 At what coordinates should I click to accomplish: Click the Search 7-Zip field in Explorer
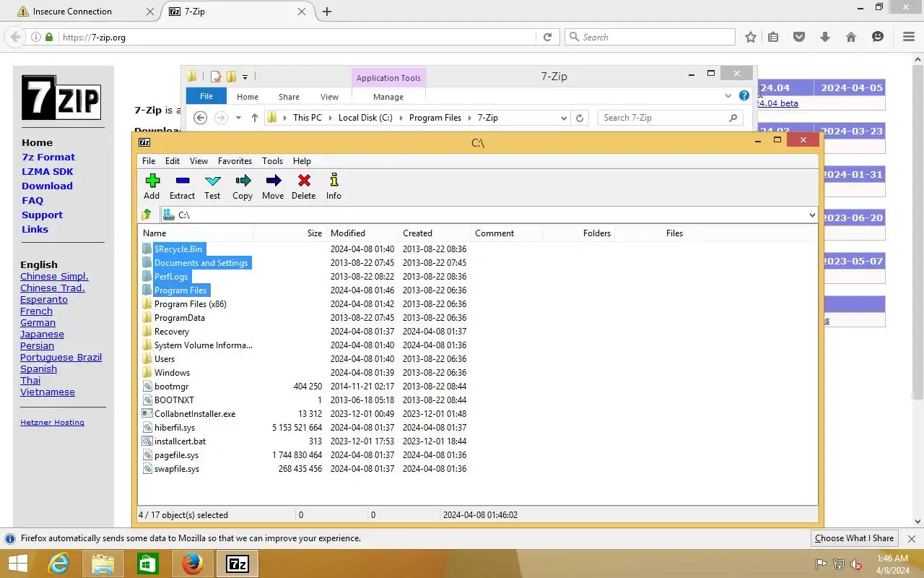coord(670,118)
